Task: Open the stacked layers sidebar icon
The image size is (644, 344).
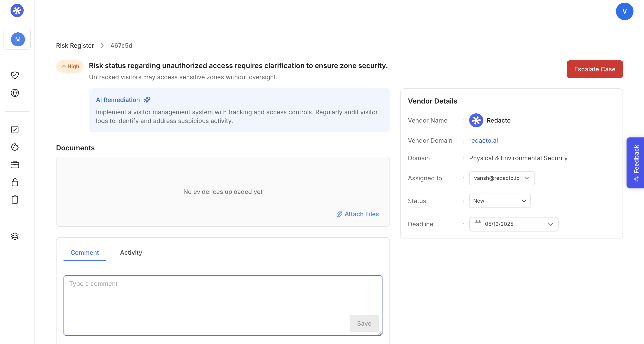Action: (x=15, y=236)
